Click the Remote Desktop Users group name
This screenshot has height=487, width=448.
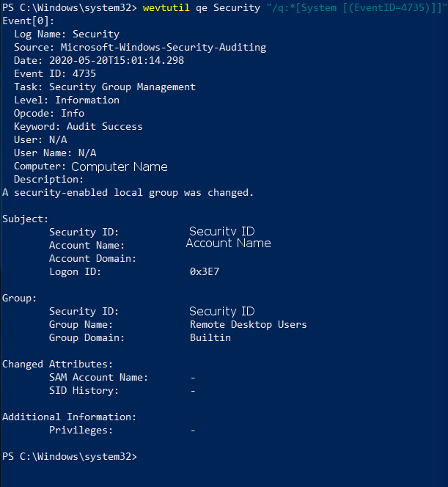[x=249, y=325]
